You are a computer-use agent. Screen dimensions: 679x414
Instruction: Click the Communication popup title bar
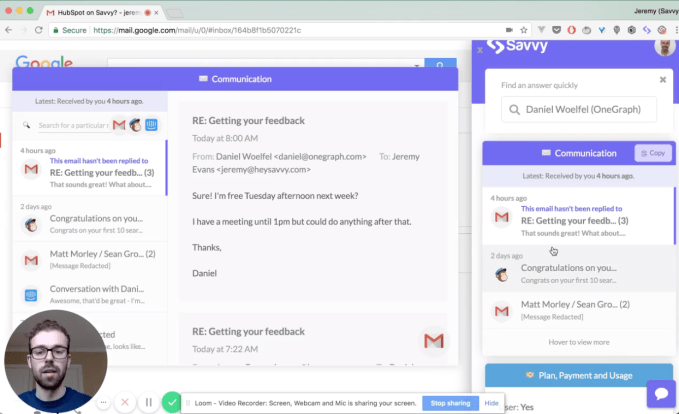pyautogui.click(x=235, y=79)
